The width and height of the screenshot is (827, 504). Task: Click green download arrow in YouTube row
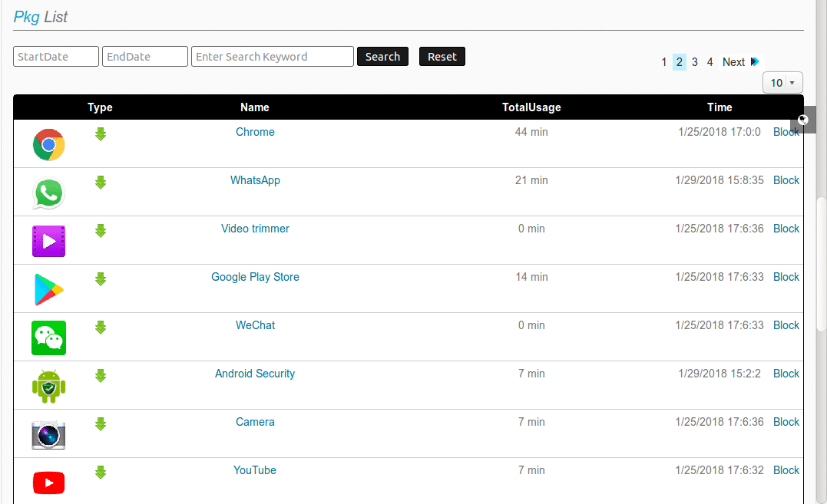point(101,473)
